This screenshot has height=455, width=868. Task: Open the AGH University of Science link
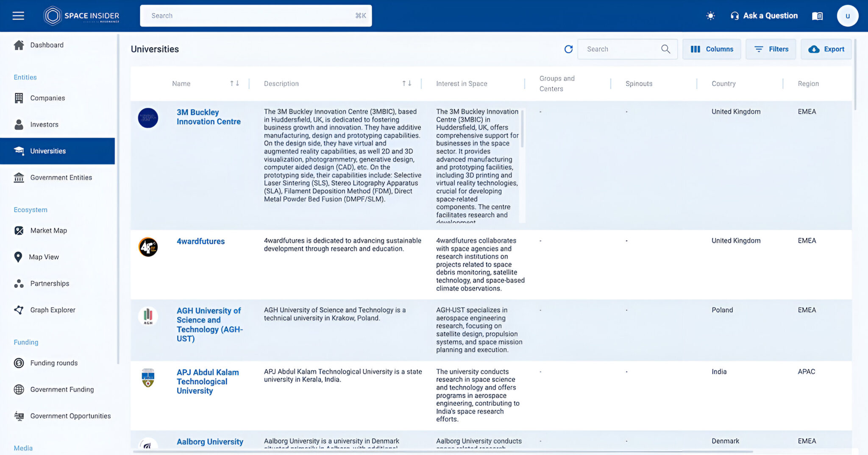[x=209, y=325]
